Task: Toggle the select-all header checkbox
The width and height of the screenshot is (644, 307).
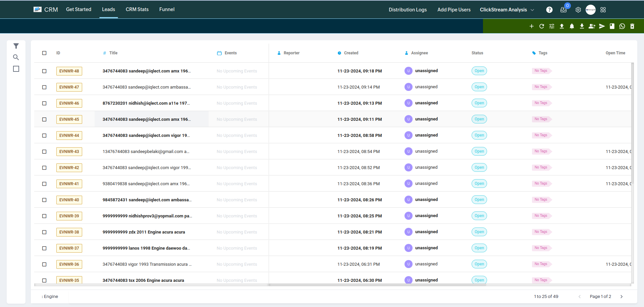Action: click(x=44, y=53)
